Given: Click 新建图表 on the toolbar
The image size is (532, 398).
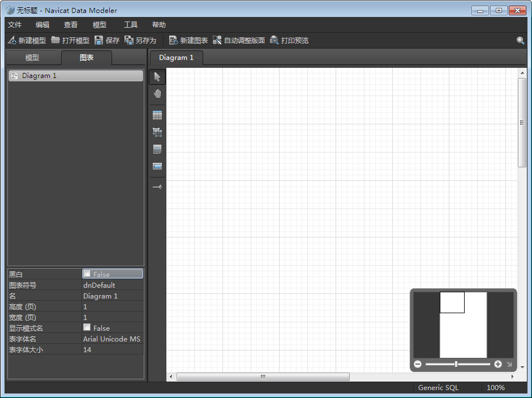Looking at the screenshot, I should [187, 40].
